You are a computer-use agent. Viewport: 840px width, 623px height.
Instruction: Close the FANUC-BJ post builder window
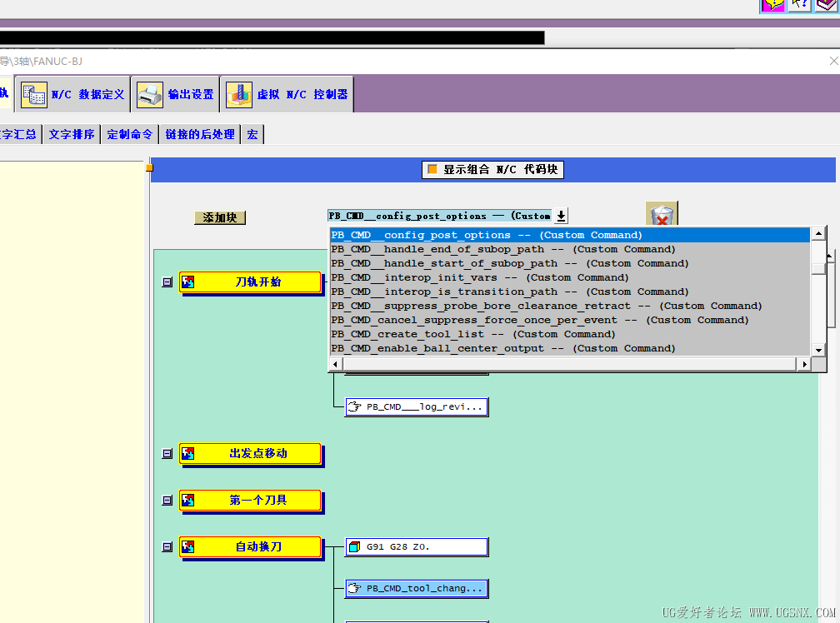833,61
